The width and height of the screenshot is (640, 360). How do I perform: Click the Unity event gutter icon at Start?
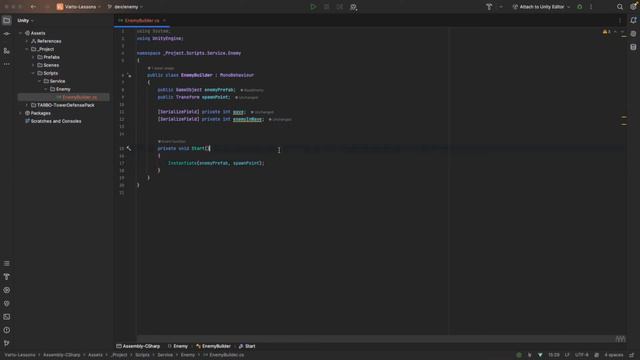129,149
